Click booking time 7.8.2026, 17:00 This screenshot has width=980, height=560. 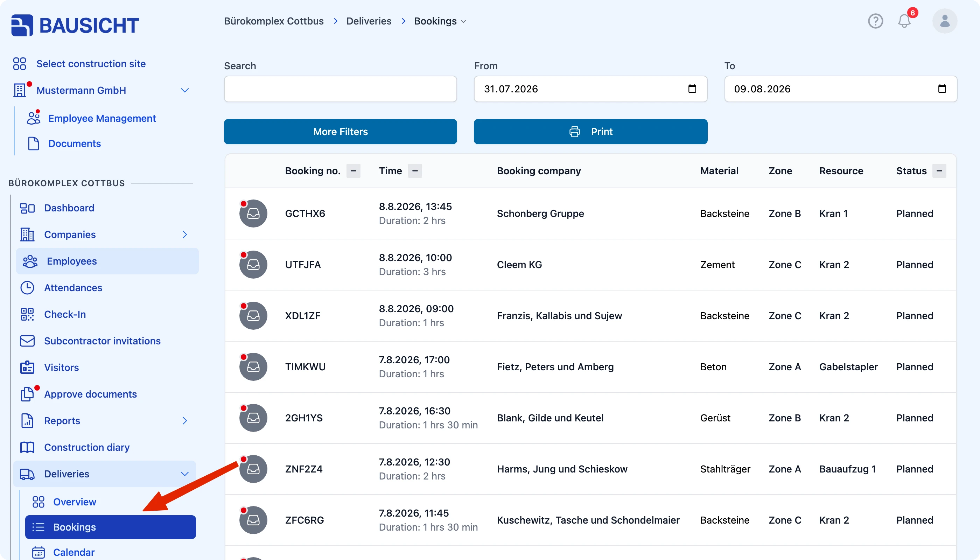(x=414, y=360)
